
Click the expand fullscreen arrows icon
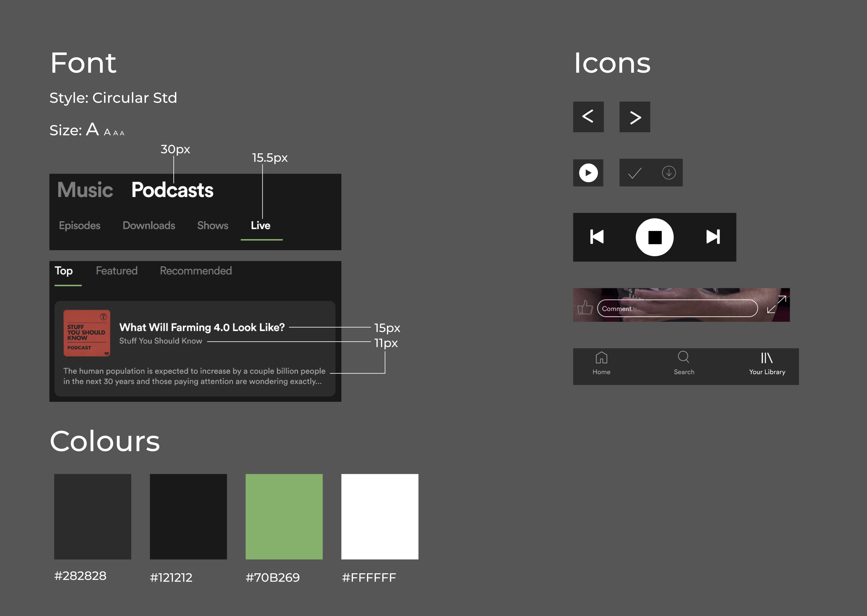[776, 304]
